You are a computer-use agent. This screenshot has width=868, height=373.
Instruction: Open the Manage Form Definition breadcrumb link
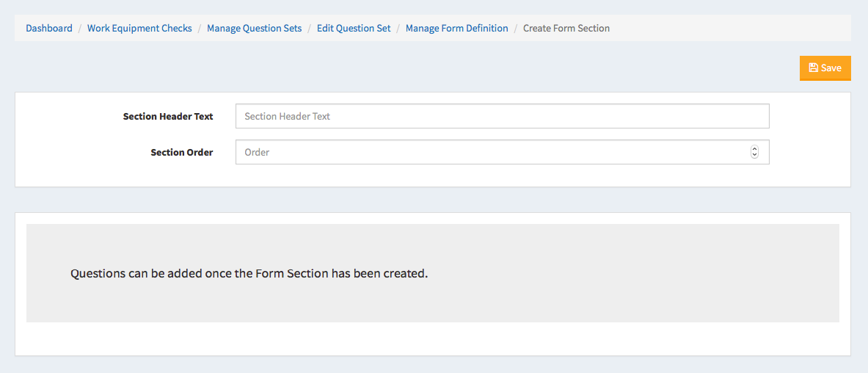[456, 28]
